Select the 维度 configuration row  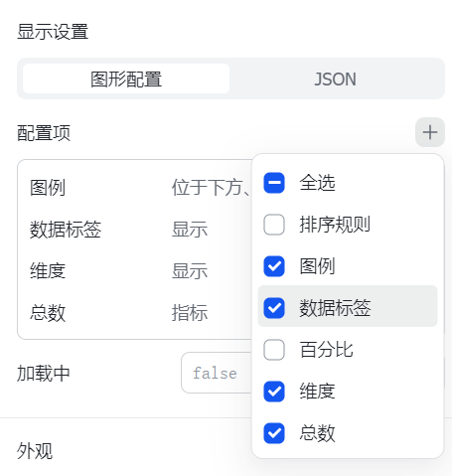click(x=136, y=271)
